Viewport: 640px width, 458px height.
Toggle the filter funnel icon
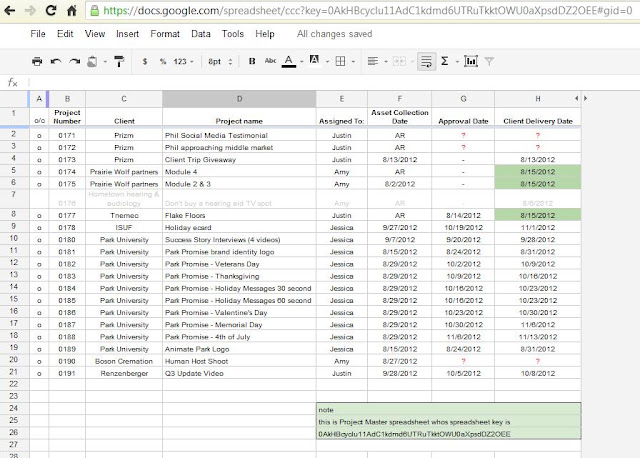[489, 61]
